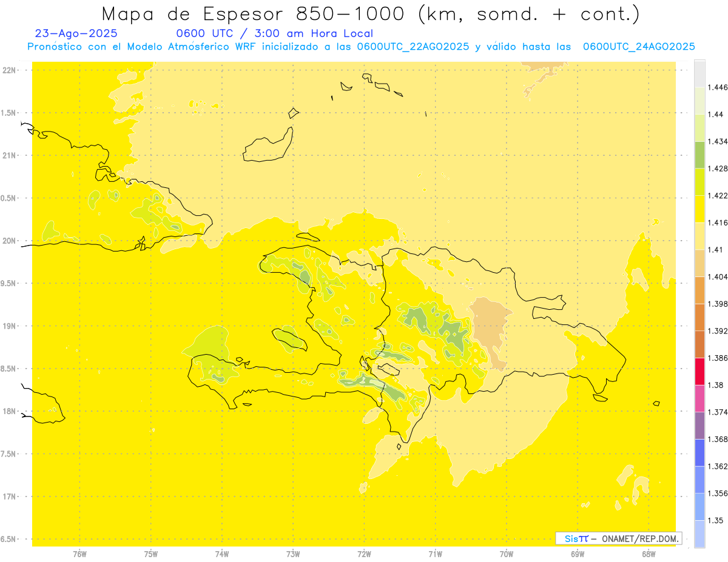728x562 pixels.
Task: Click the '19N' latitude label
Action: (x=10, y=326)
